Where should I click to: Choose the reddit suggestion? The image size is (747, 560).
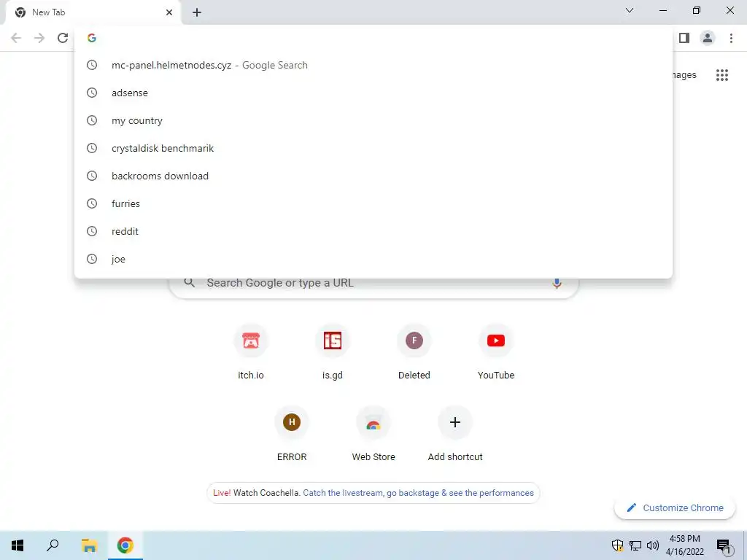click(373, 231)
